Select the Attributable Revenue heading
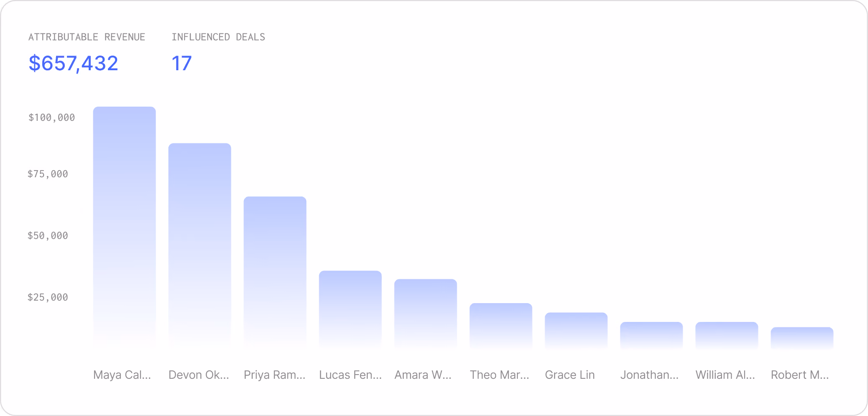The image size is (868, 416). pos(87,37)
